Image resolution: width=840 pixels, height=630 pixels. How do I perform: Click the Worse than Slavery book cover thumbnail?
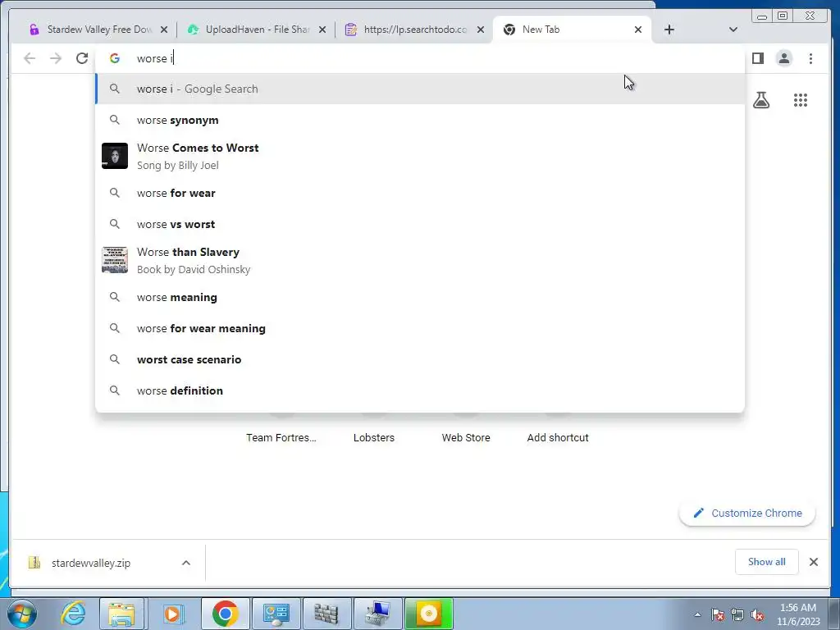point(115,260)
